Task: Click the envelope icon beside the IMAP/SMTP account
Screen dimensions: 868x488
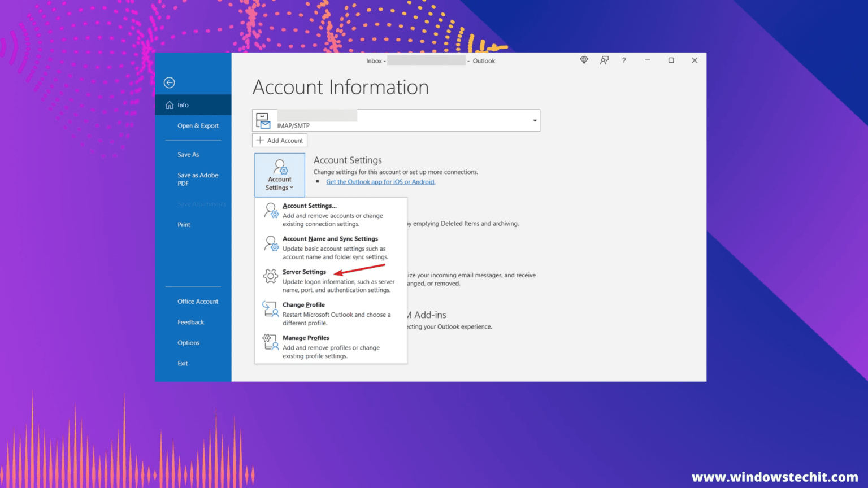Action: [263, 119]
